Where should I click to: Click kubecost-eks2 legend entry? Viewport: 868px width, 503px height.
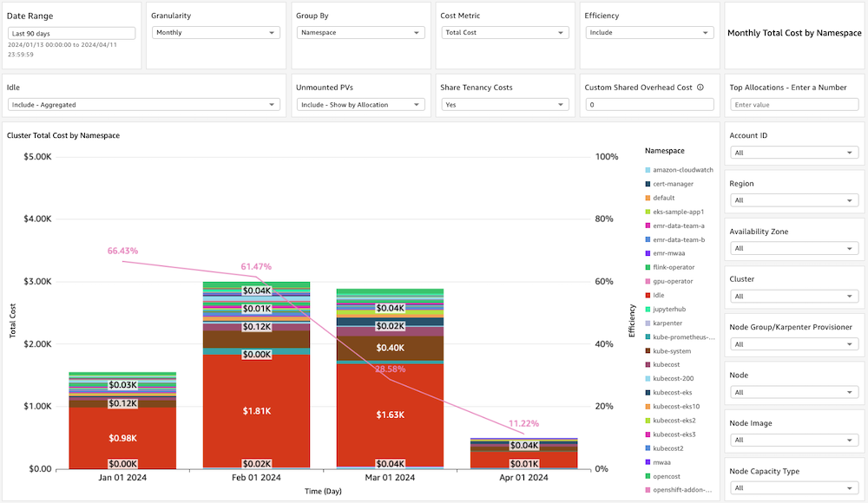tap(670, 421)
